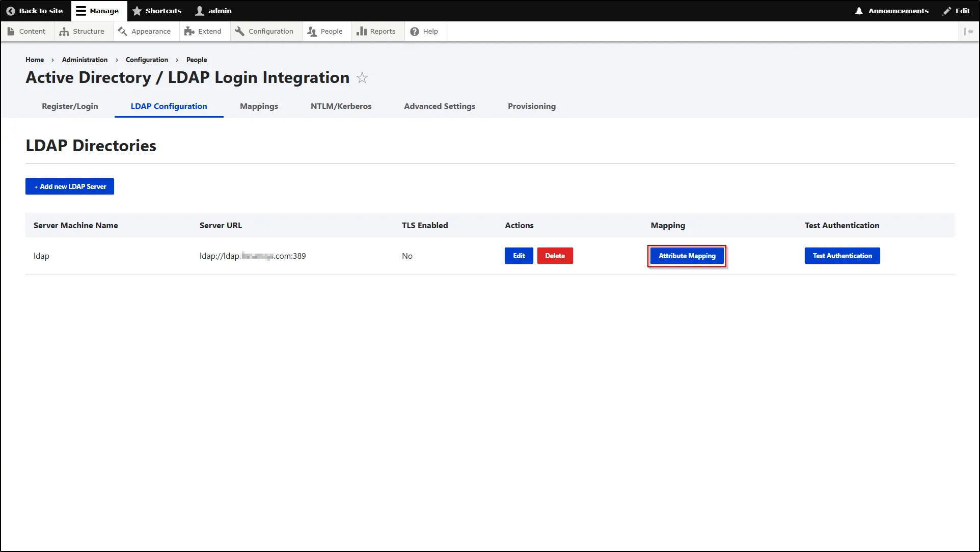Open Attribute Mapping for the ldap server
Image resolution: width=980 pixels, height=552 pixels.
687,256
